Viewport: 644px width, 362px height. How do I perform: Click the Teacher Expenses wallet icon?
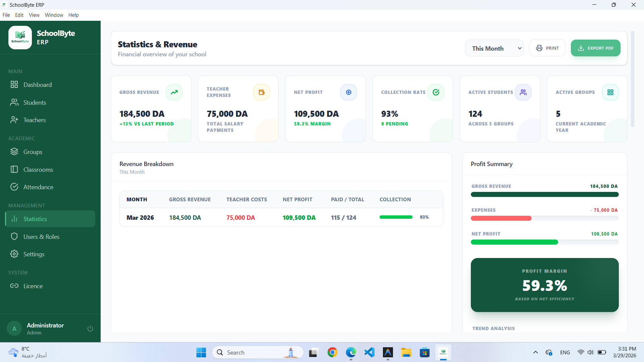(x=261, y=92)
